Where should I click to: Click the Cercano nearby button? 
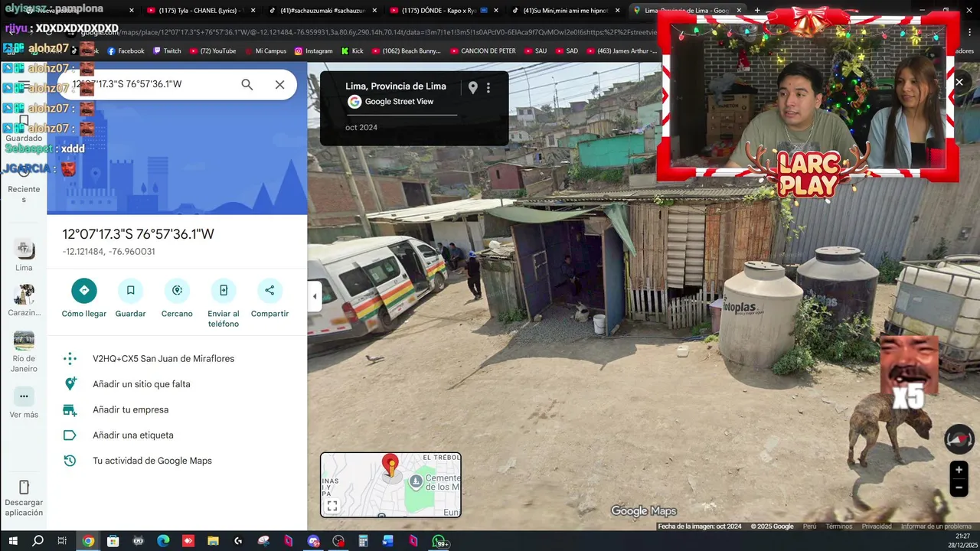tap(177, 298)
